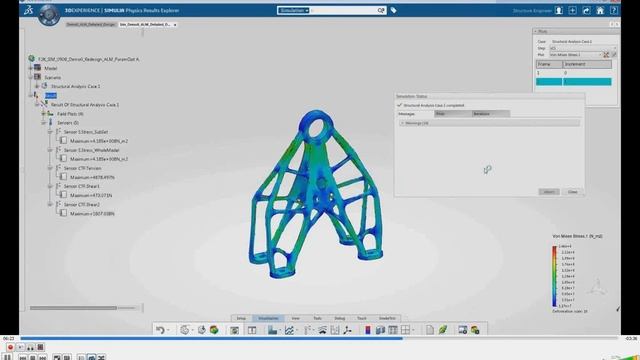Click the share arrow icon in top bar
Screen dimensions: 640x360
coord(587,11)
